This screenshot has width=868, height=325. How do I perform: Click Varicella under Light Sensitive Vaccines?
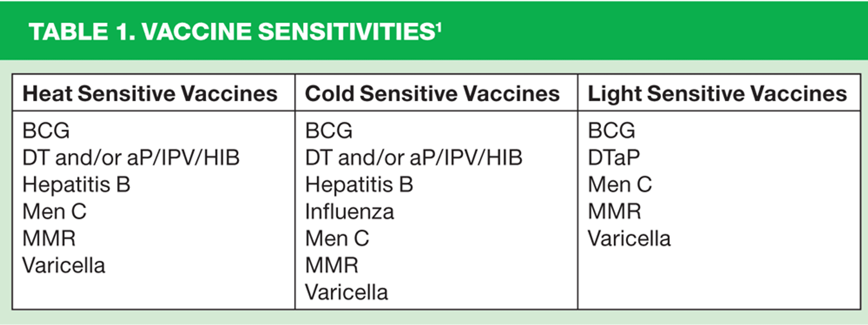[629, 239]
